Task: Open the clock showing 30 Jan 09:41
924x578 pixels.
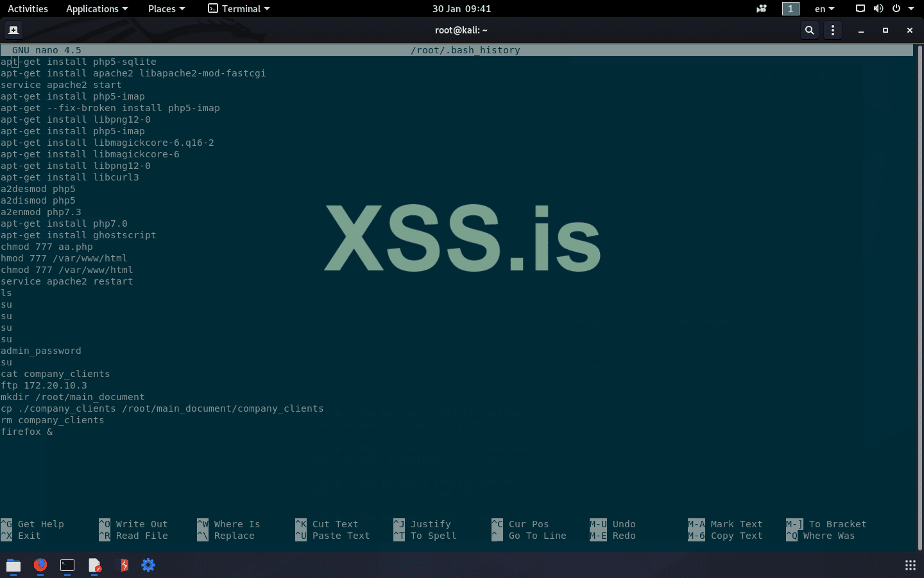Action: (x=461, y=9)
